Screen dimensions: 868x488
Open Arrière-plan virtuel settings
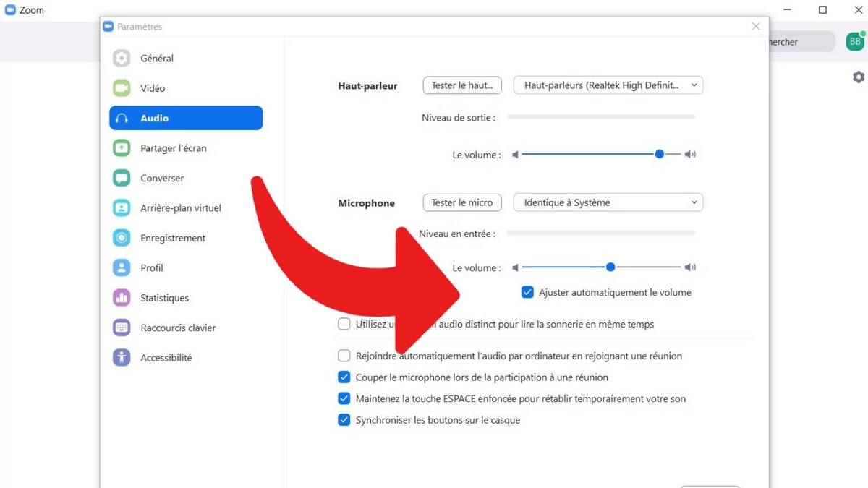coord(186,208)
